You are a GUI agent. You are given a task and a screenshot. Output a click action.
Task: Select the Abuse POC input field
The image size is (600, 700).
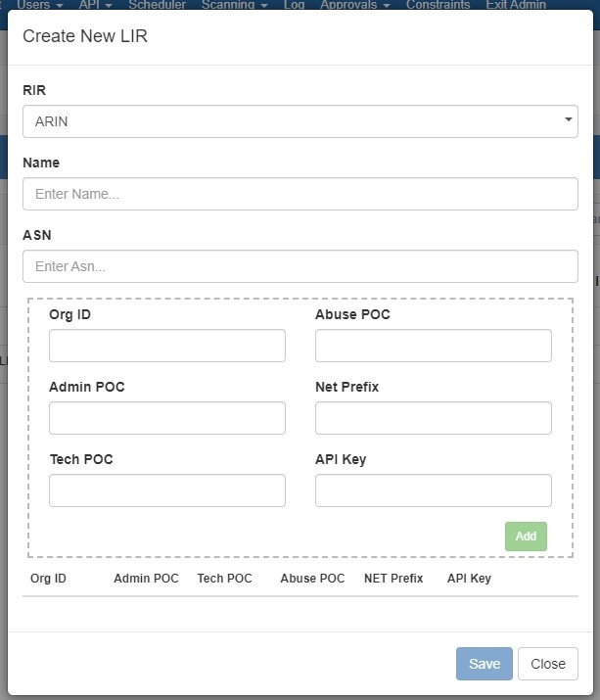point(433,346)
